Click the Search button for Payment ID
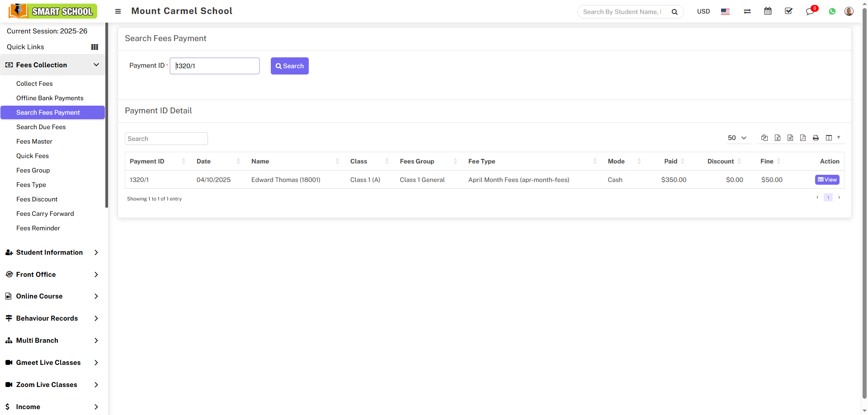868x415 pixels. pos(289,65)
